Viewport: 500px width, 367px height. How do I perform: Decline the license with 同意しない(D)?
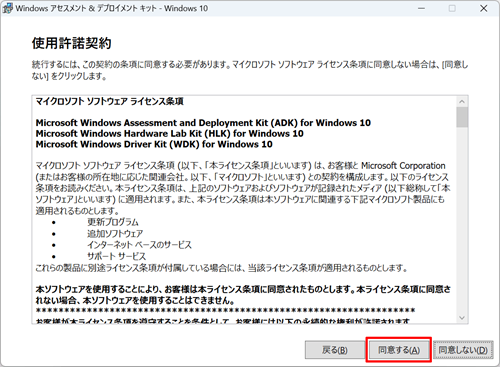(463, 350)
